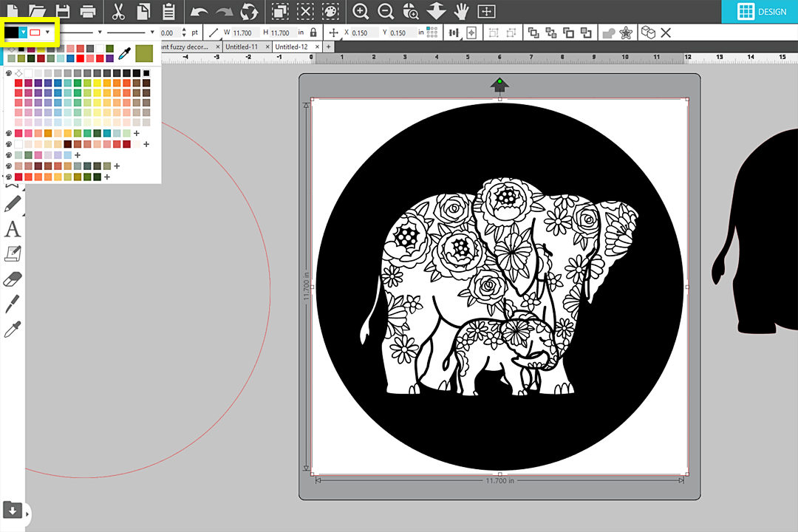
Task: Center the selection on the page
Action: point(471,33)
